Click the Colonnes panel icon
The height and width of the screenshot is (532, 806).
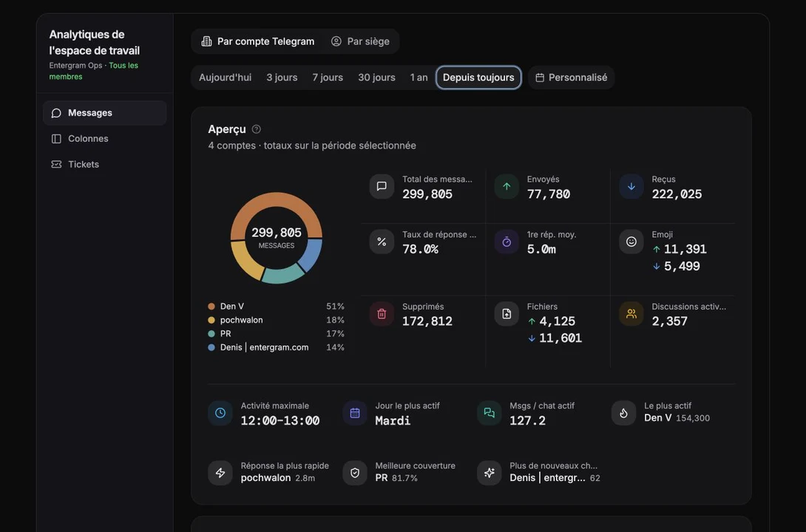tap(56, 139)
